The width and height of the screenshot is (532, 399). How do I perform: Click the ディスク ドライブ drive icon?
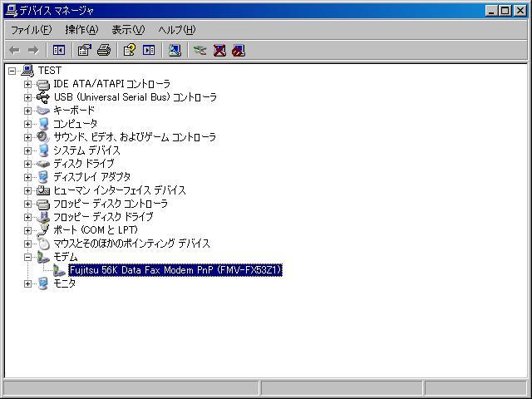[43, 164]
